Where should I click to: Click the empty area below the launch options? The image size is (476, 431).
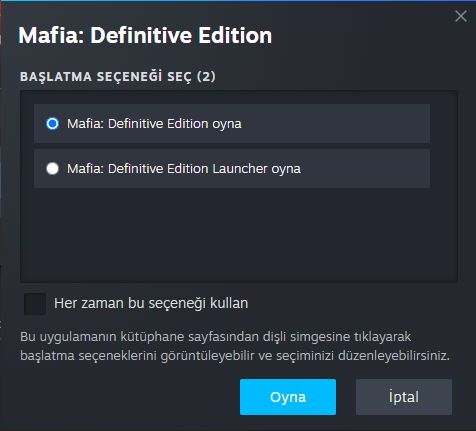pos(239,235)
